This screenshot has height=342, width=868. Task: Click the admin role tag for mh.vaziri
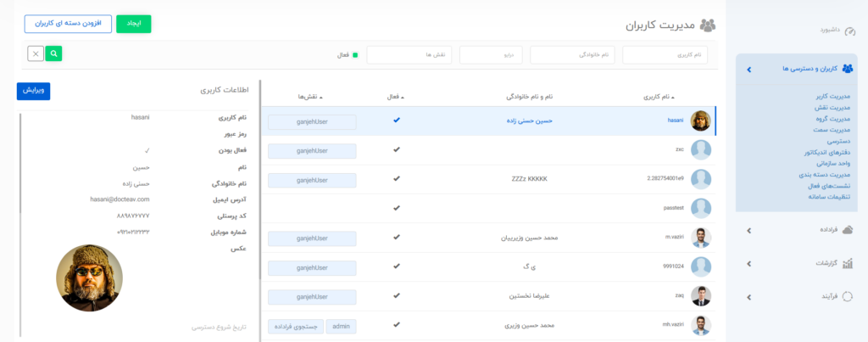pos(341,327)
